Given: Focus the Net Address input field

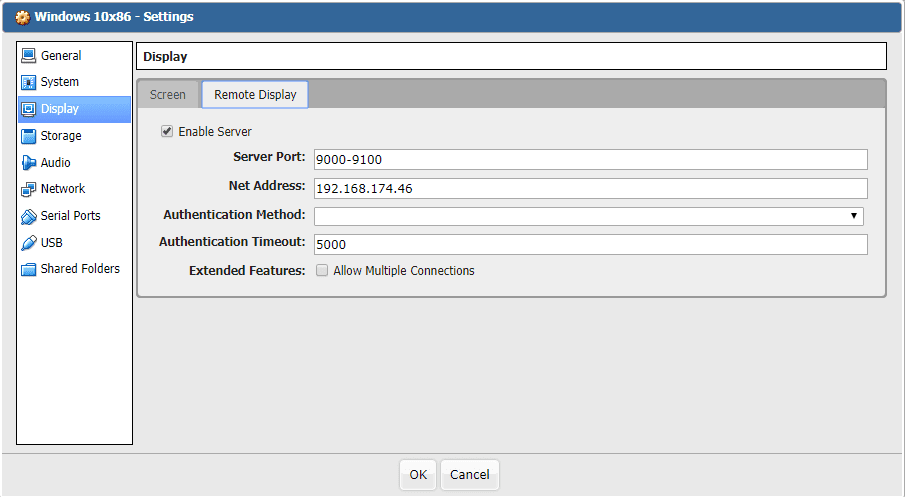Looking at the screenshot, I should tap(590, 188).
